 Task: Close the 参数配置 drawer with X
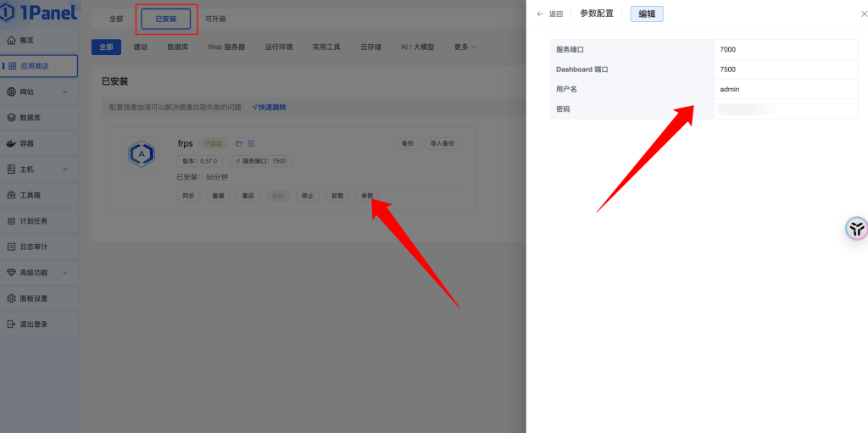(853, 14)
